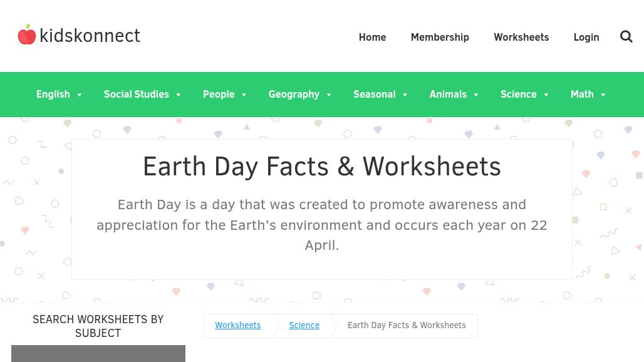Open the kidskonnect homepage logo text

click(x=90, y=36)
